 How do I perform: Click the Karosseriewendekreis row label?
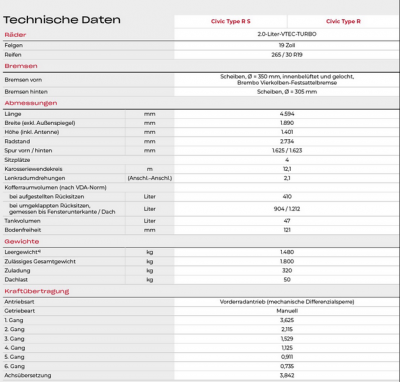[33, 169]
